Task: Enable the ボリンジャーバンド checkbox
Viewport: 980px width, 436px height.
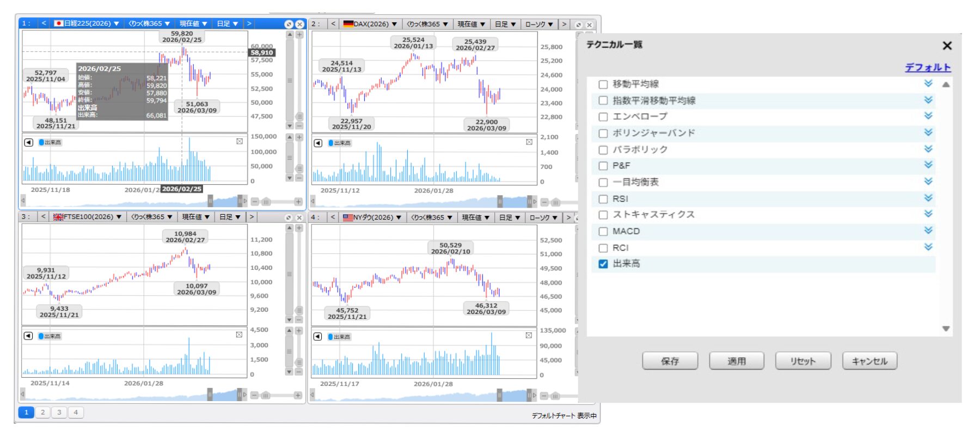Action: point(603,134)
